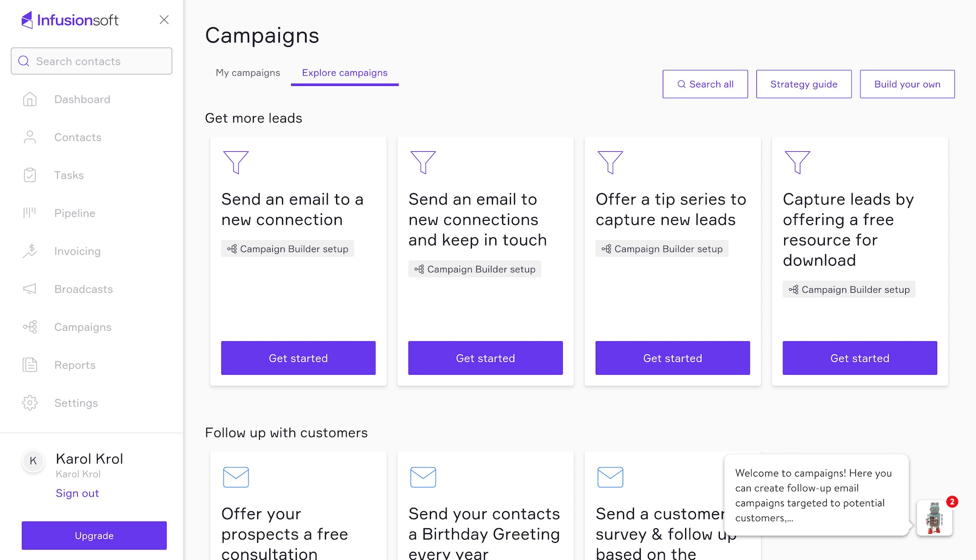Click Sign out
This screenshot has width=976, height=560.
[77, 493]
